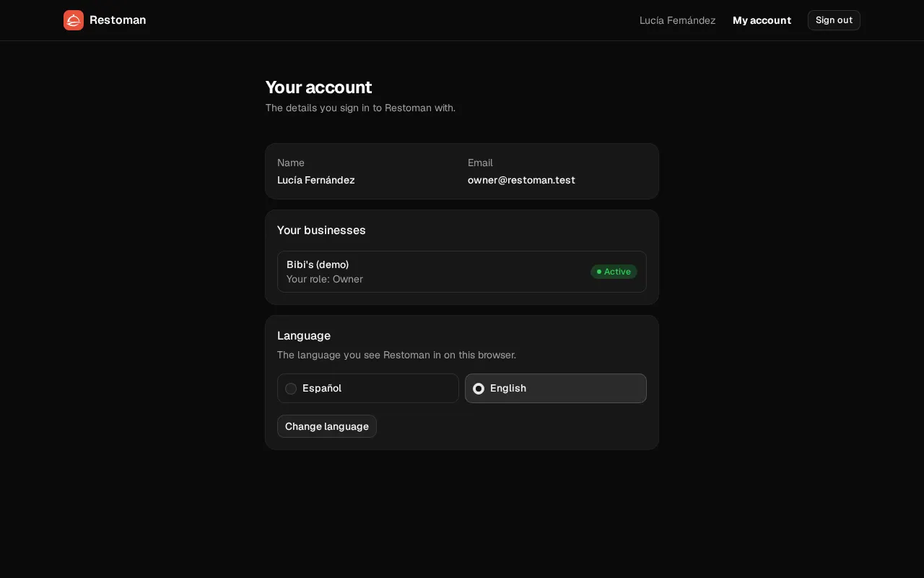
Task: Click the language description text
Action: click(x=396, y=355)
